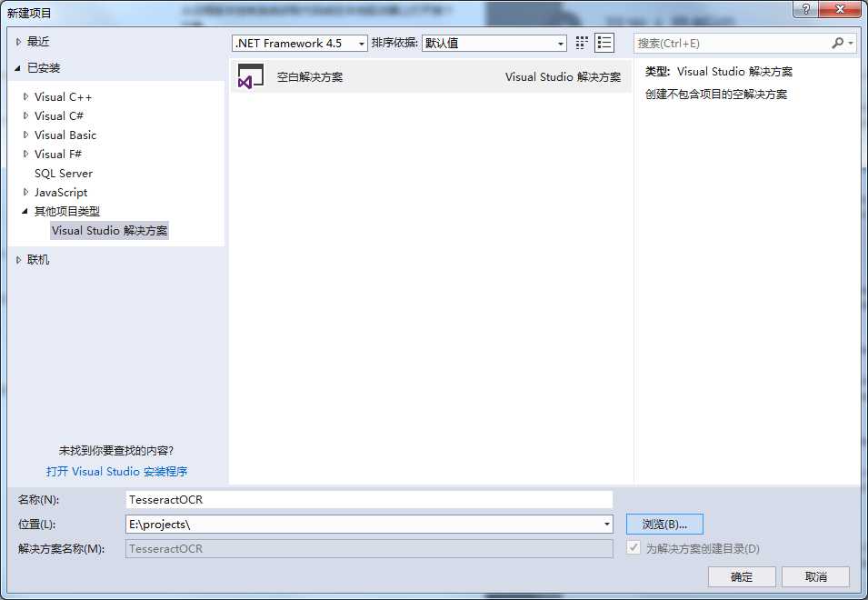Select 最近 in the left pane

pyautogui.click(x=38, y=42)
